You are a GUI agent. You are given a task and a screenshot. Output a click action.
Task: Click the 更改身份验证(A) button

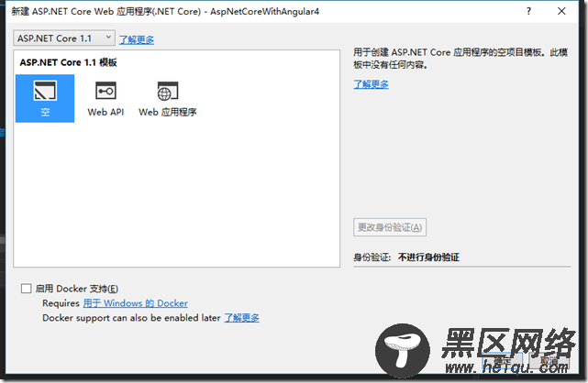coord(390,227)
